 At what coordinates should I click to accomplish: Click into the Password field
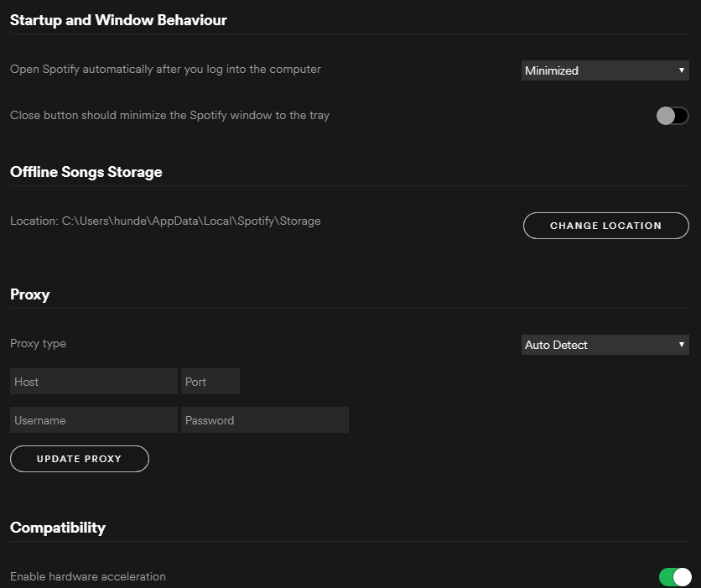[265, 420]
